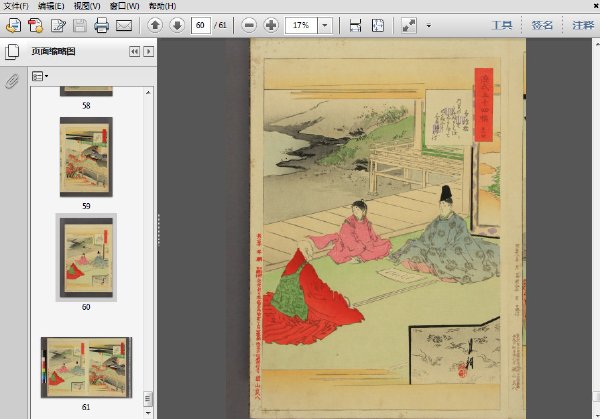Click the thumbnail panel scrollbar handle

click(148, 399)
